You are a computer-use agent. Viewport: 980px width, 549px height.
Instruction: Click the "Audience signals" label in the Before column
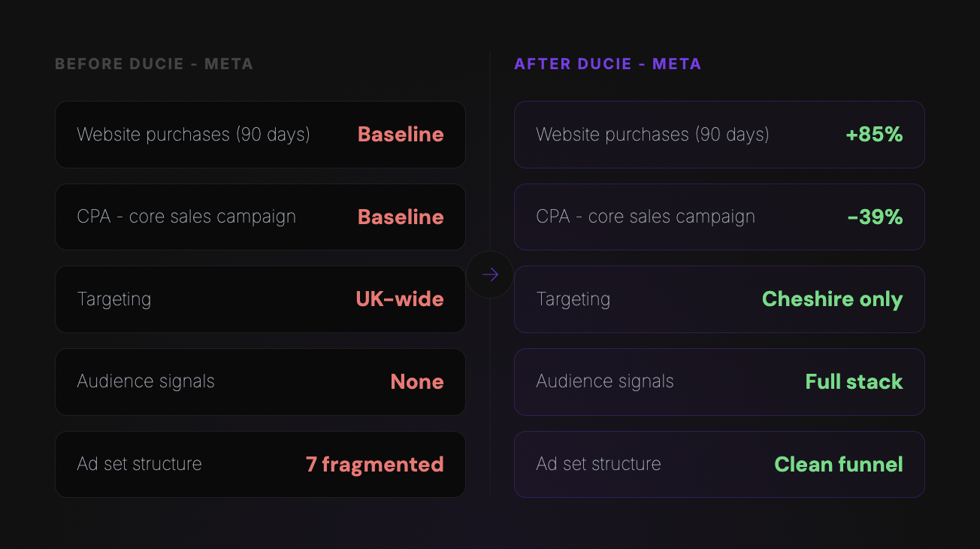[x=146, y=382]
